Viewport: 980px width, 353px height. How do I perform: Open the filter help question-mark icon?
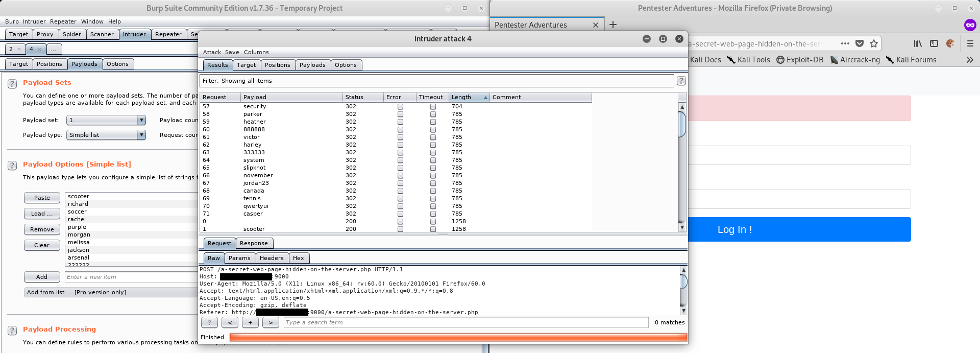coord(681,81)
